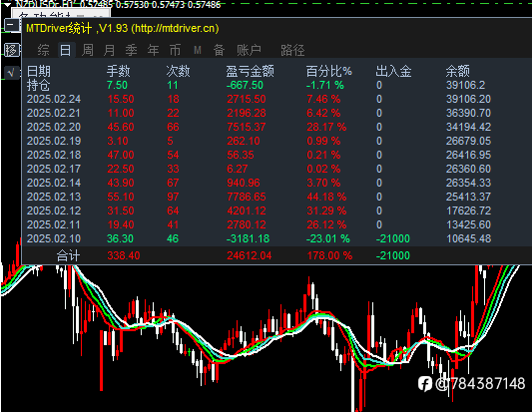Open the 综 summary tab

coord(44,50)
